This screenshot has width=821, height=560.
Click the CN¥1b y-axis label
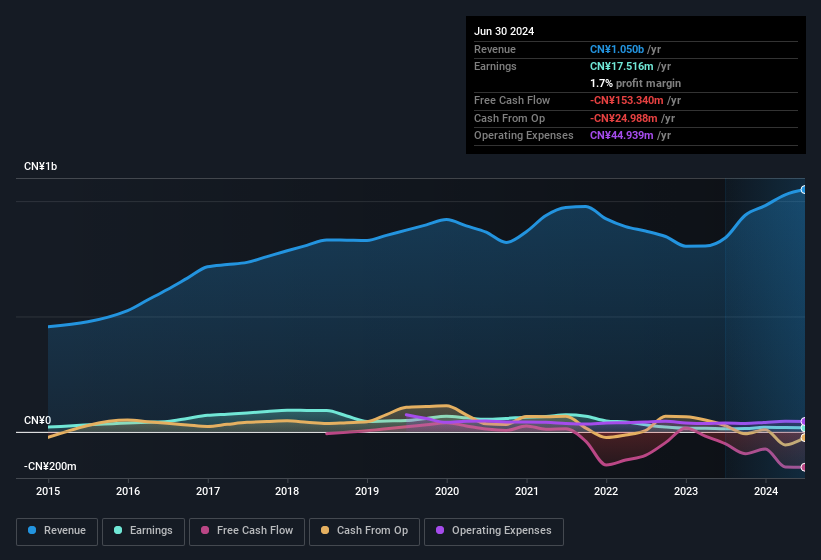(40, 166)
